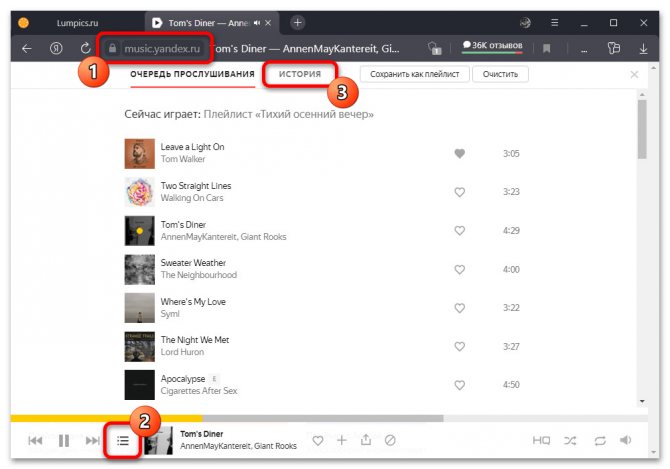
Task: Open the Tom Walker artist link
Action: pos(183,159)
